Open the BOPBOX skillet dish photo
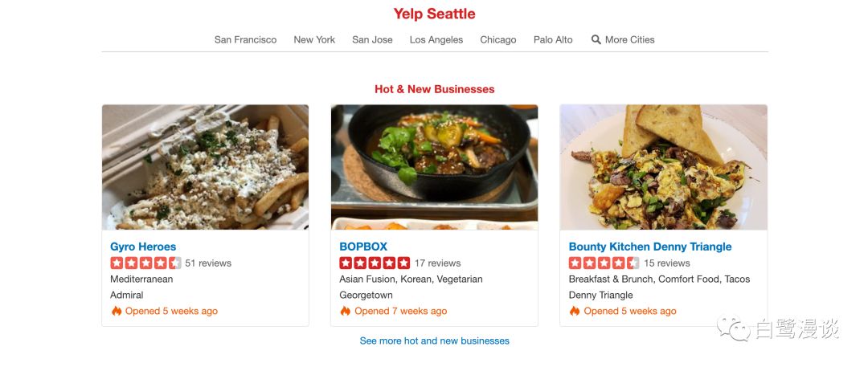868x367 pixels. (435, 167)
